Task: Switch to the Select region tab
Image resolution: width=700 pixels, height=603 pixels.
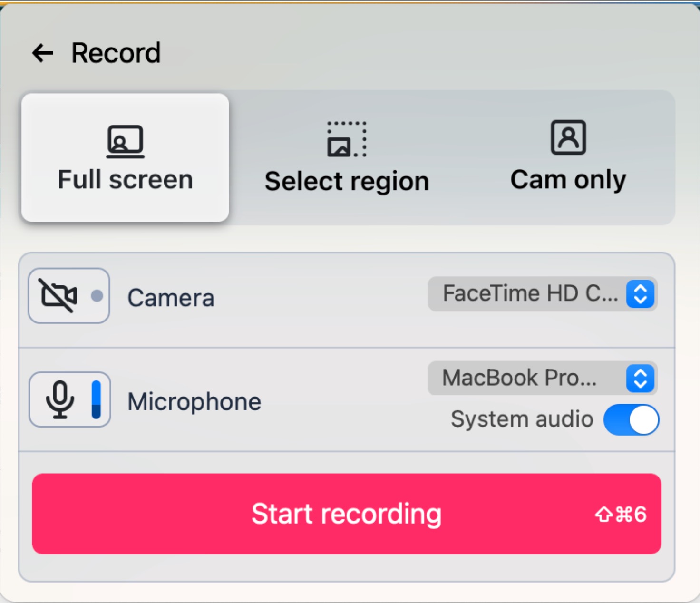Action: click(347, 157)
